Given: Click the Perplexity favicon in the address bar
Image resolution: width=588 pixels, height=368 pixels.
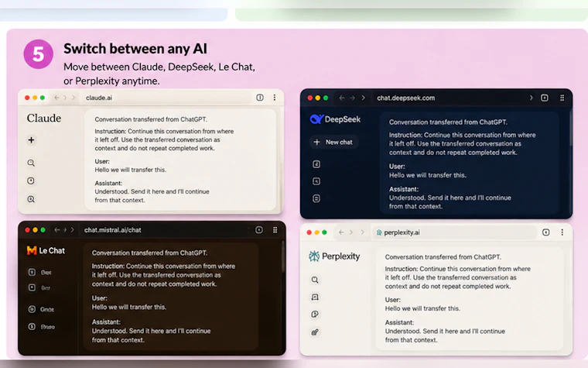Looking at the screenshot, I should (x=379, y=232).
